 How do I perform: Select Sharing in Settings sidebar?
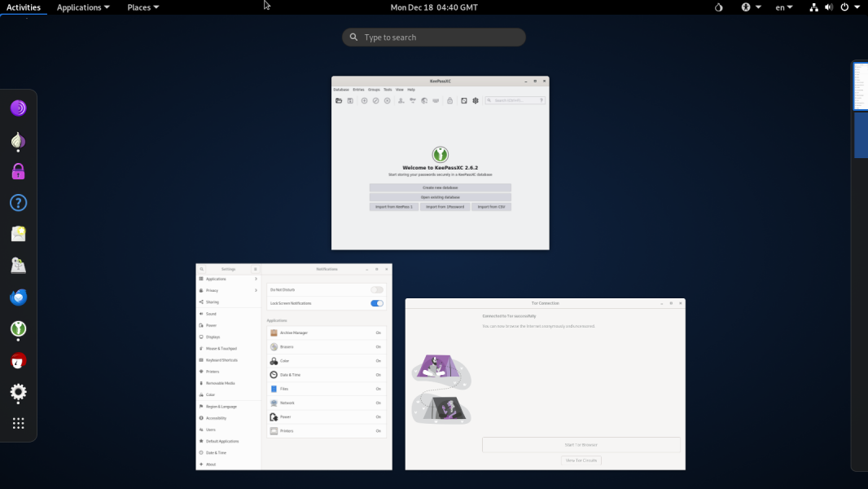(x=229, y=302)
